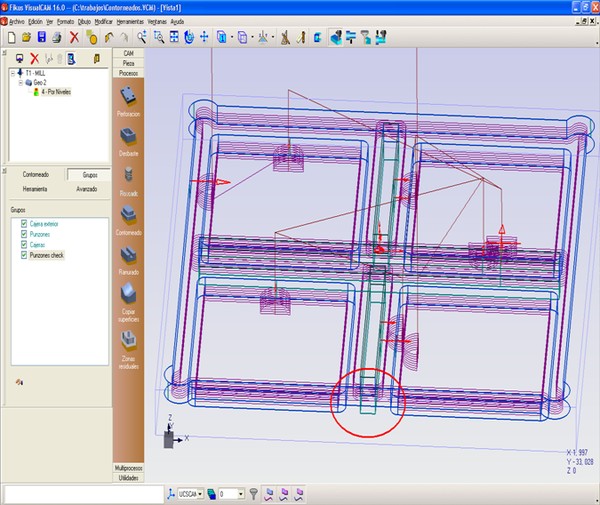The image size is (600, 505).
Task: Collapse the T1 - MILL tree node
Action: point(11,74)
